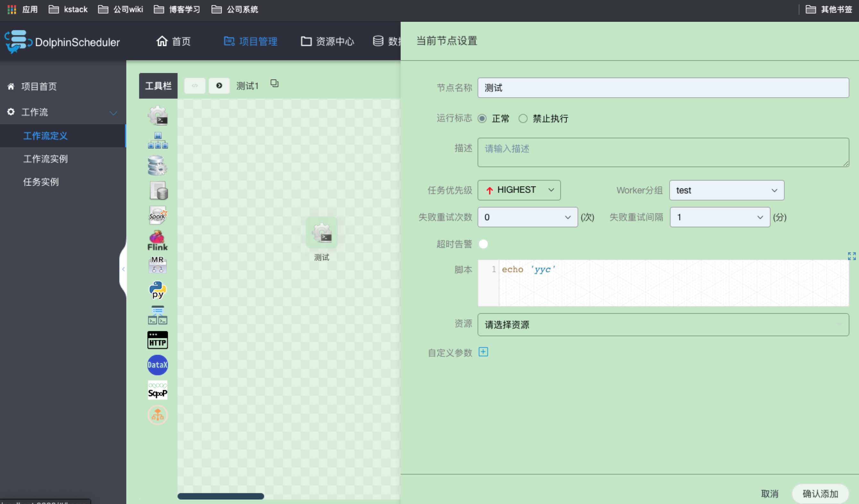The width and height of the screenshot is (859, 504).
Task: Click the 取消 button
Action: [x=770, y=493]
